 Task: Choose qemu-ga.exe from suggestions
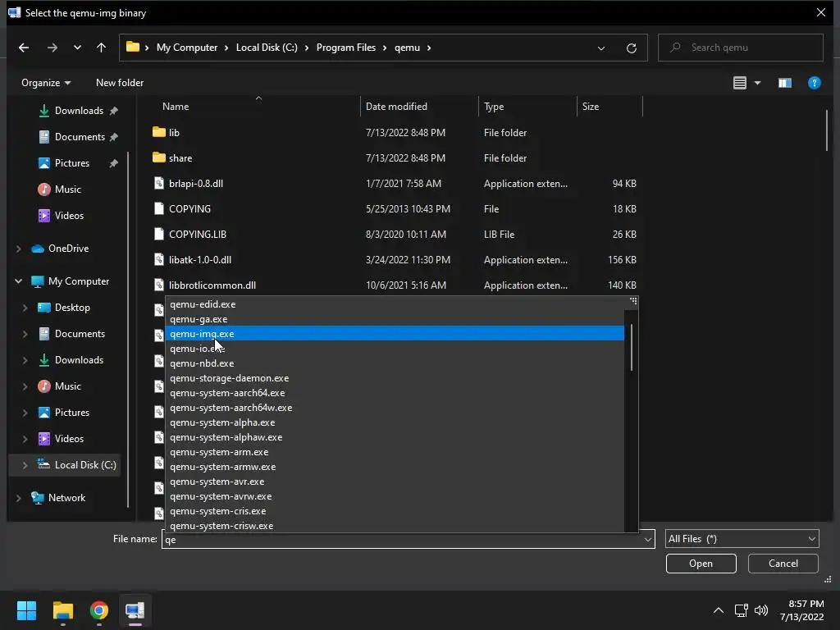(x=395, y=319)
